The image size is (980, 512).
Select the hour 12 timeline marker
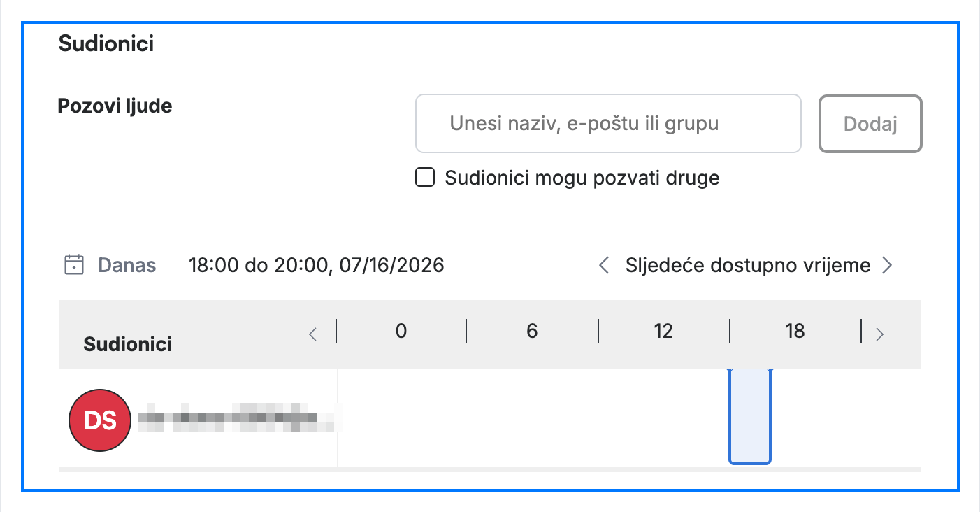(x=663, y=331)
